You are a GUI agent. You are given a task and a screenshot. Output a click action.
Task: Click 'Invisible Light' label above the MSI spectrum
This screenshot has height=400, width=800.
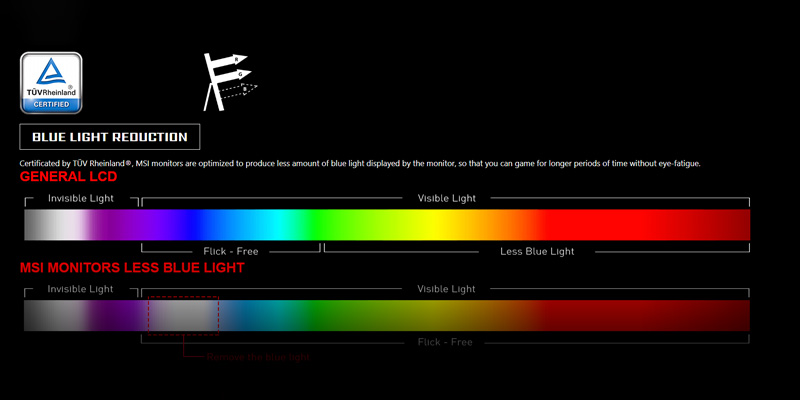(81, 289)
